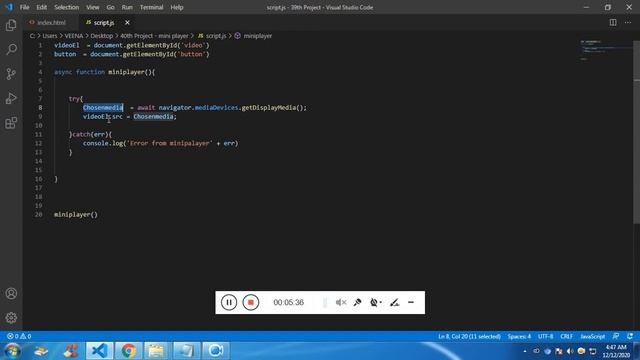Change indentation via 'Spaces: 4'
Viewport: 640px width, 360px height.
click(519, 336)
